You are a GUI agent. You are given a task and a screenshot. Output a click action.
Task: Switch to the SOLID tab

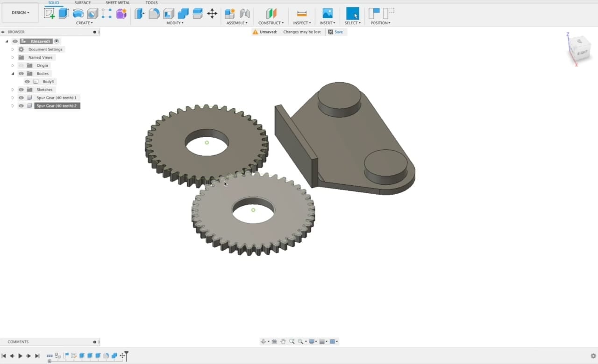point(54,3)
